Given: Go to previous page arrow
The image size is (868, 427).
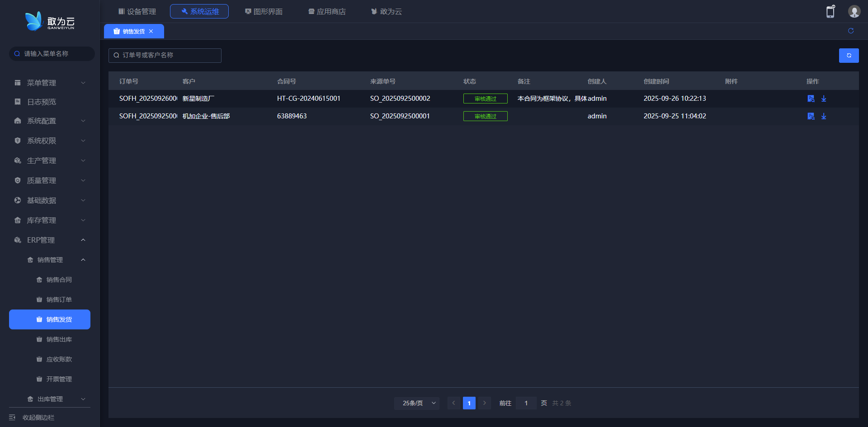Looking at the screenshot, I should pyautogui.click(x=454, y=403).
